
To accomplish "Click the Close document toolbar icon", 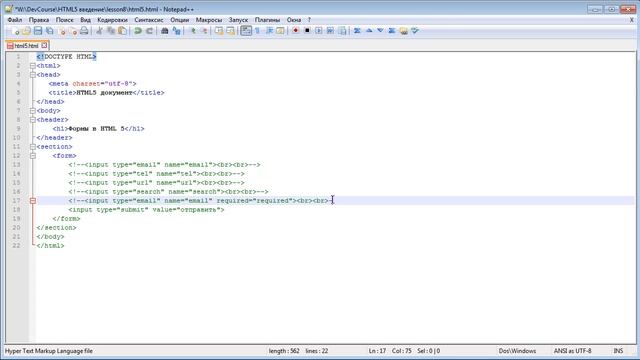I will pos(62,31).
